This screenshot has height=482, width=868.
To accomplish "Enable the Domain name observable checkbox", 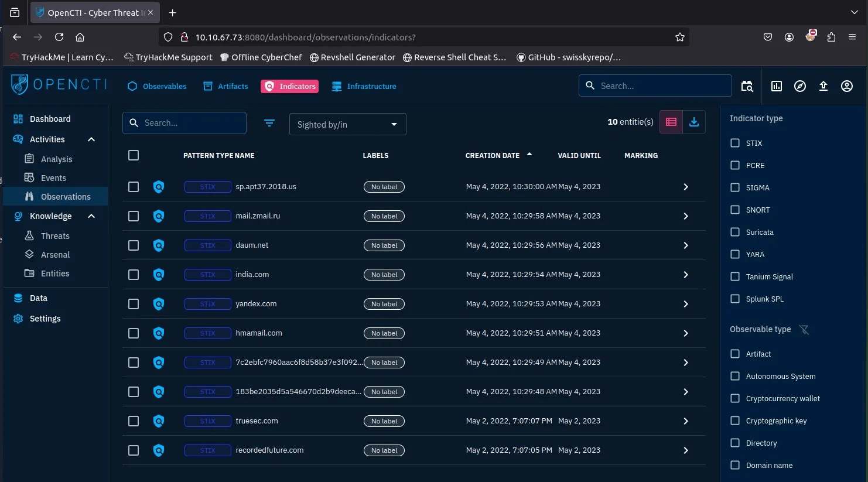I will click(735, 465).
